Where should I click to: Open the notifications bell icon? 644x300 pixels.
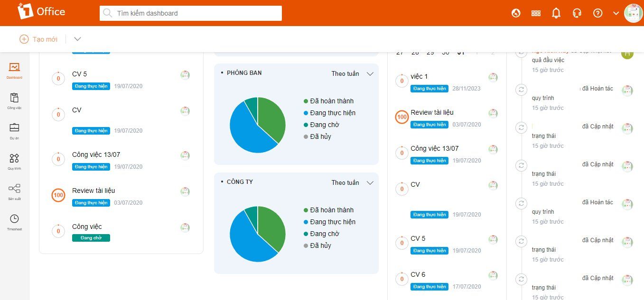pos(556,13)
